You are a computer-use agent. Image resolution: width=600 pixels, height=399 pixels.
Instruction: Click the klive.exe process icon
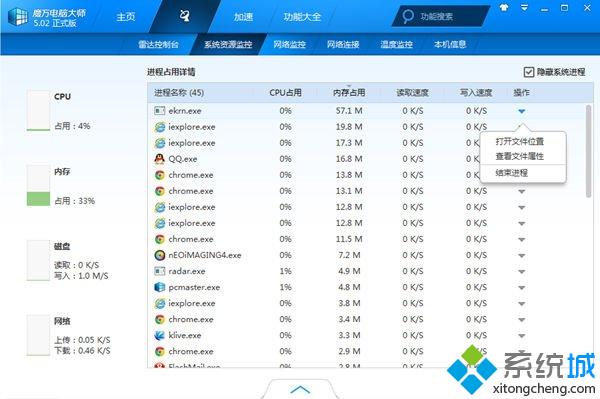(x=160, y=335)
